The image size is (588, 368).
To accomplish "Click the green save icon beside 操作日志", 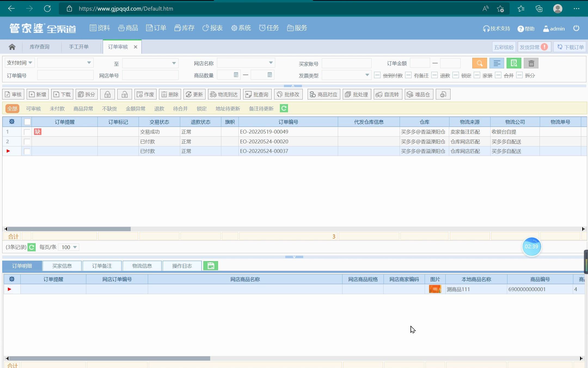I will pos(211,266).
